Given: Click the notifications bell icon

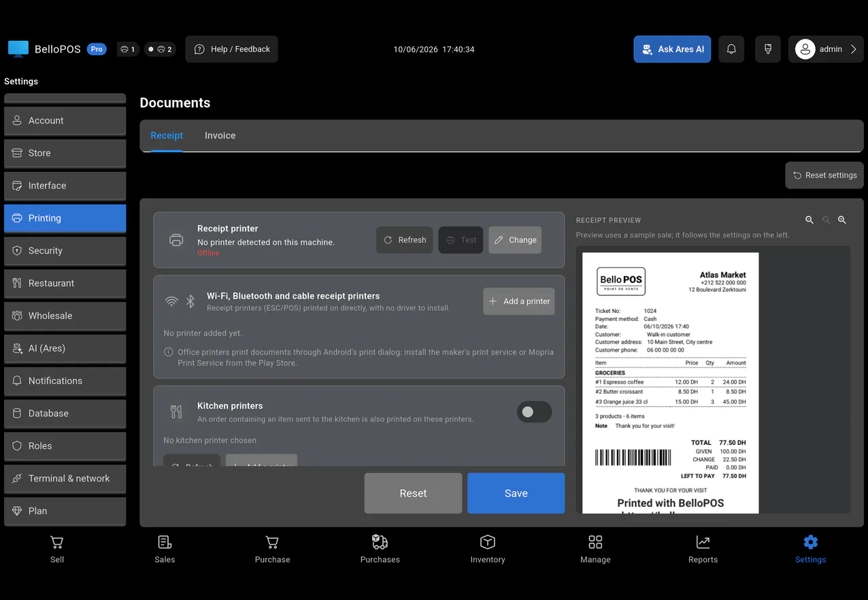Looking at the screenshot, I should coord(731,49).
